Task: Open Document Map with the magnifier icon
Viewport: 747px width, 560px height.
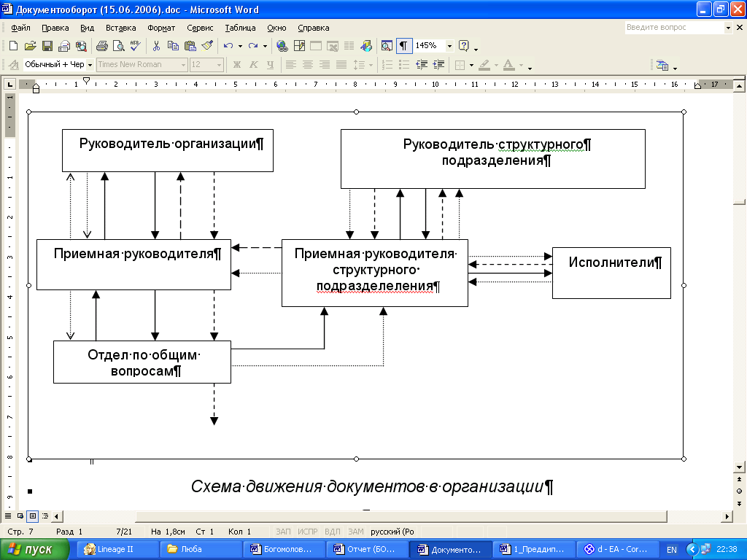Action: tap(387, 46)
